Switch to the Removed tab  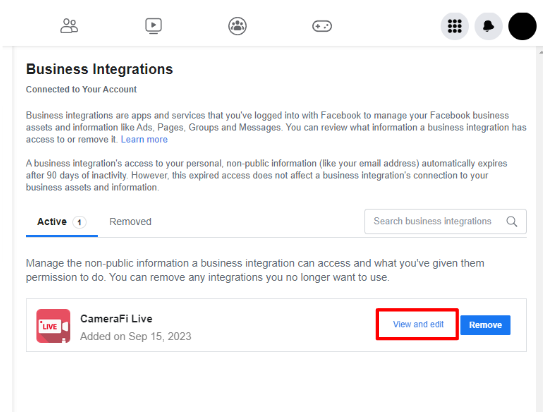[x=130, y=222]
